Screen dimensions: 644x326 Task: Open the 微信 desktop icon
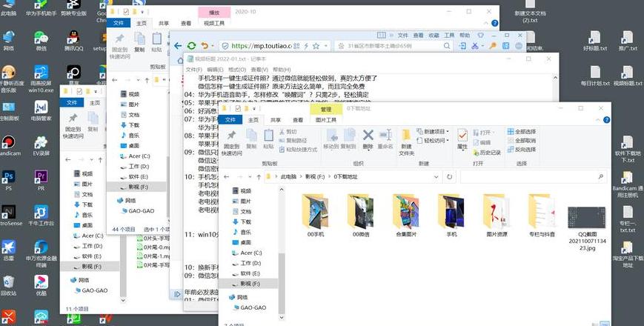(41, 41)
